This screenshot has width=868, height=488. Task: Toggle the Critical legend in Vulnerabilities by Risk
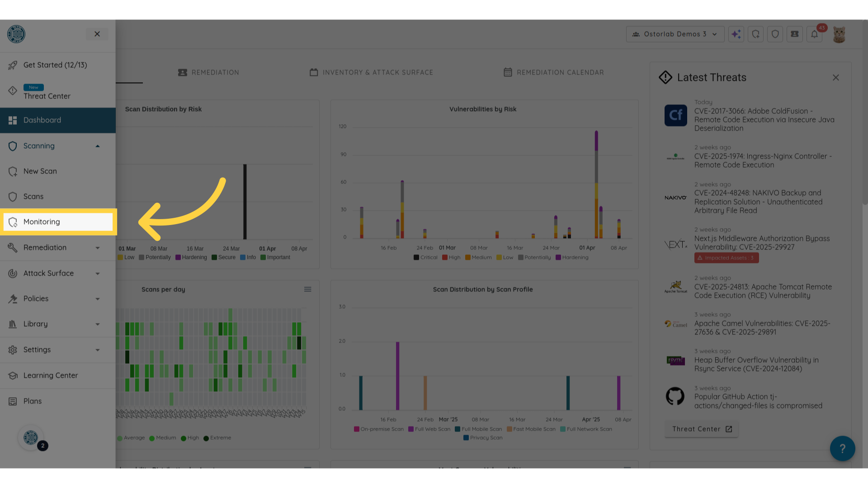(425, 258)
